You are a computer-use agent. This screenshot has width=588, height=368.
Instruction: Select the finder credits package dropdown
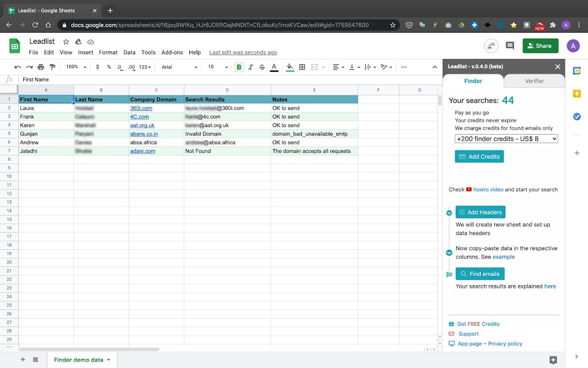pos(506,138)
